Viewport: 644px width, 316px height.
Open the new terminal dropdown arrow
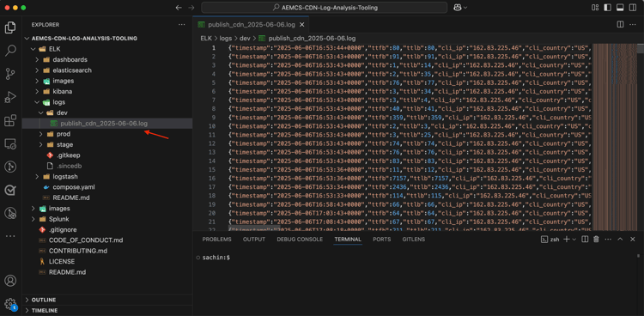click(574, 240)
